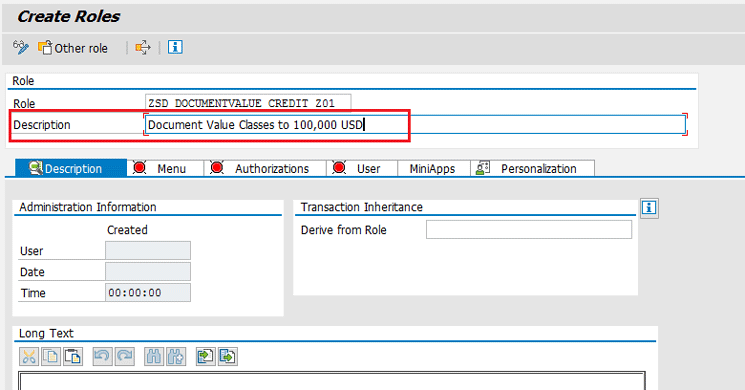Click the toolbar Information icon

(x=175, y=47)
